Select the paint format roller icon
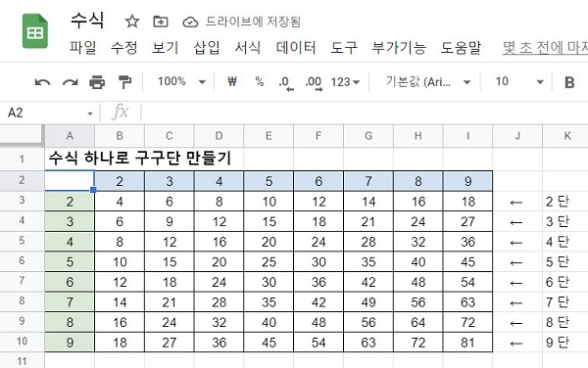 pyautogui.click(x=124, y=82)
